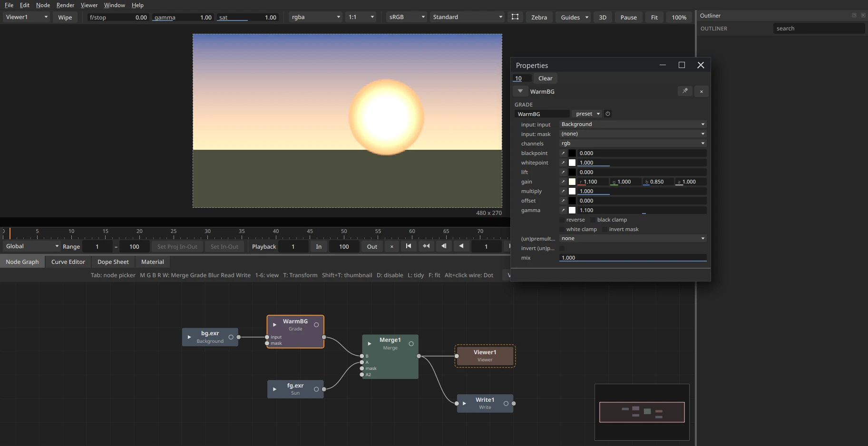Switch to the Curve Editor tab
This screenshot has width=868, height=446.
click(68, 262)
